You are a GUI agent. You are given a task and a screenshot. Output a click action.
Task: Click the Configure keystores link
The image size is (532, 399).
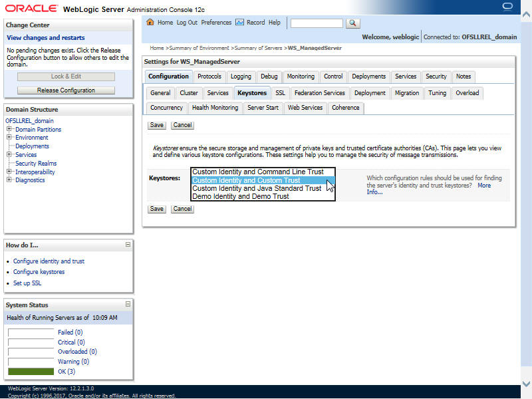pos(39,272)
